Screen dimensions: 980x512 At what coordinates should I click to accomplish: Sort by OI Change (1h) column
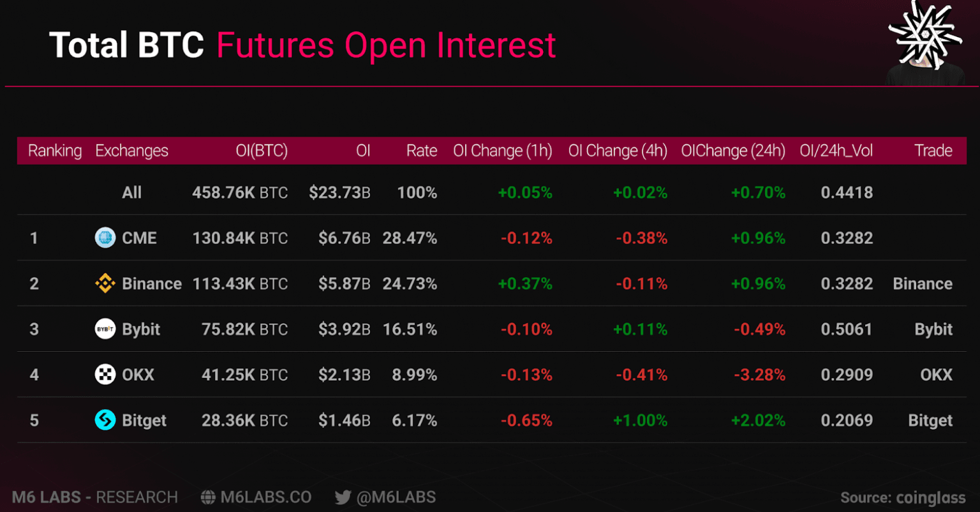502,151
